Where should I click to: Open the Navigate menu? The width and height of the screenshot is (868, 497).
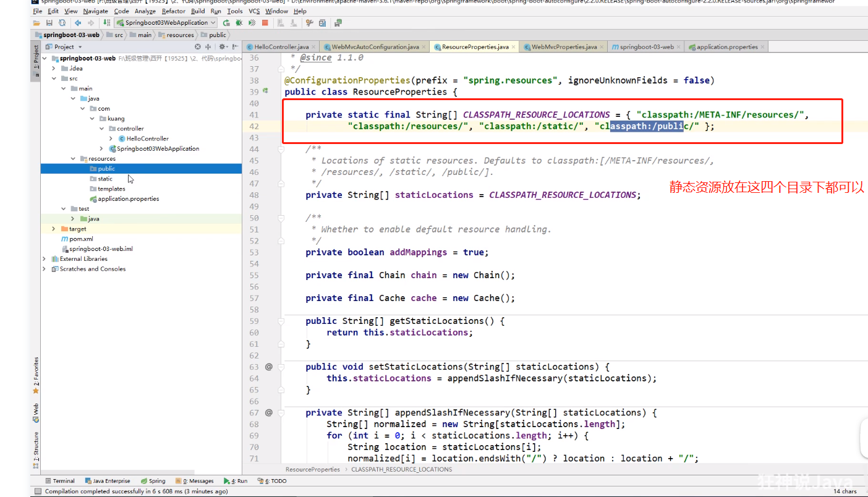pyautogui.click(x=95, y=11)
